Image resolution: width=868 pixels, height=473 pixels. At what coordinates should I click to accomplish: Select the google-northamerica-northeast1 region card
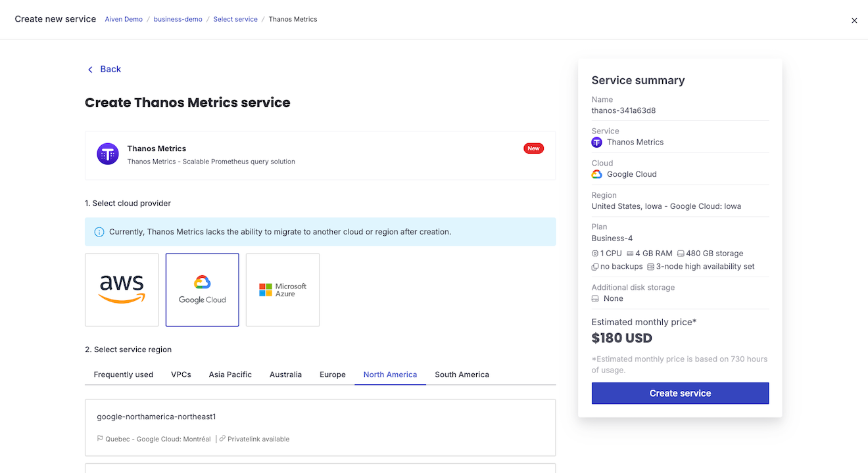coord(320,428)
